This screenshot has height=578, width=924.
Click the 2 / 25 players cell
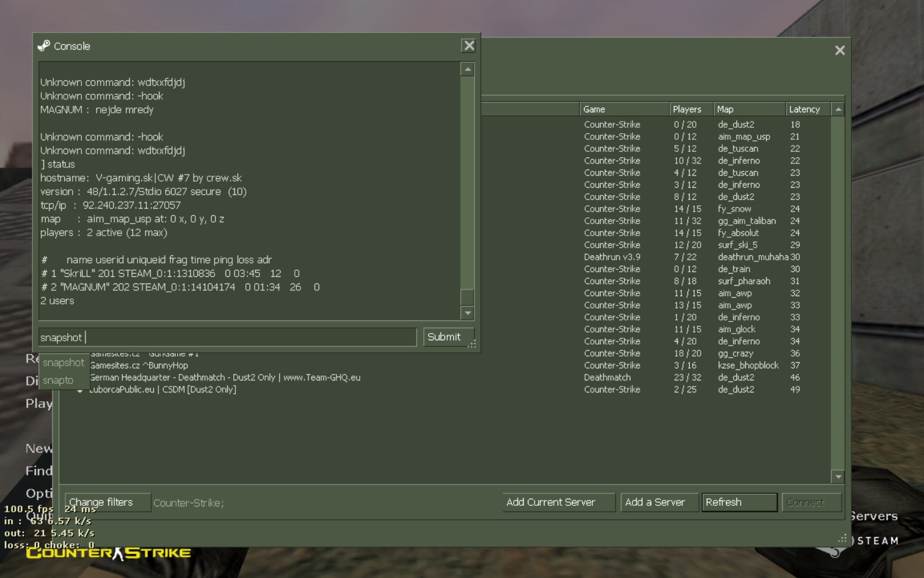point(685,390)
